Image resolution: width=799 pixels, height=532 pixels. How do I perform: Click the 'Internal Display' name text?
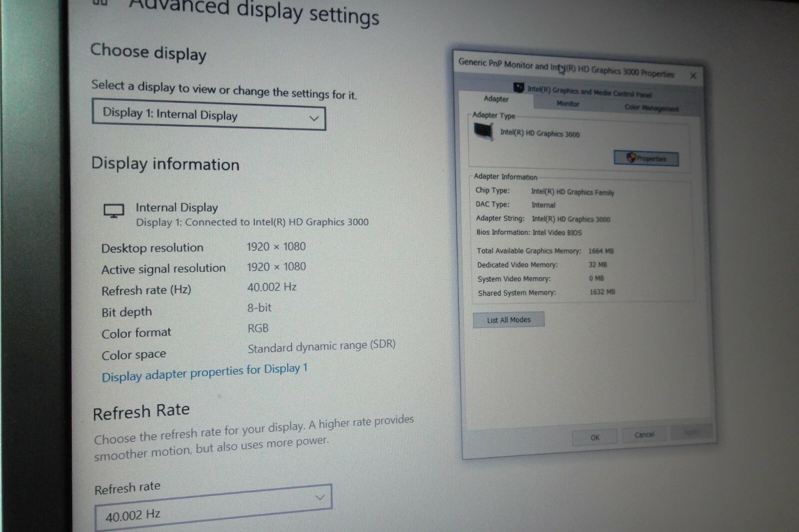177,207
